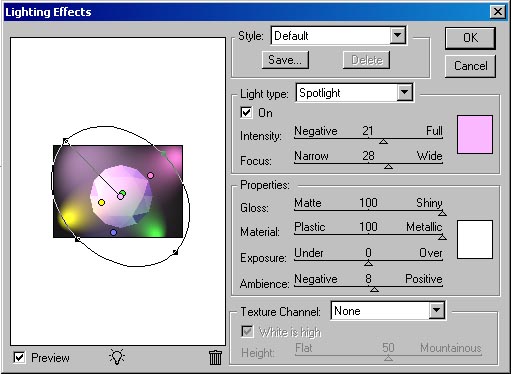Select the yellow light dot in preview
Screen dimensions: 511x374
(x=101, y=202)
